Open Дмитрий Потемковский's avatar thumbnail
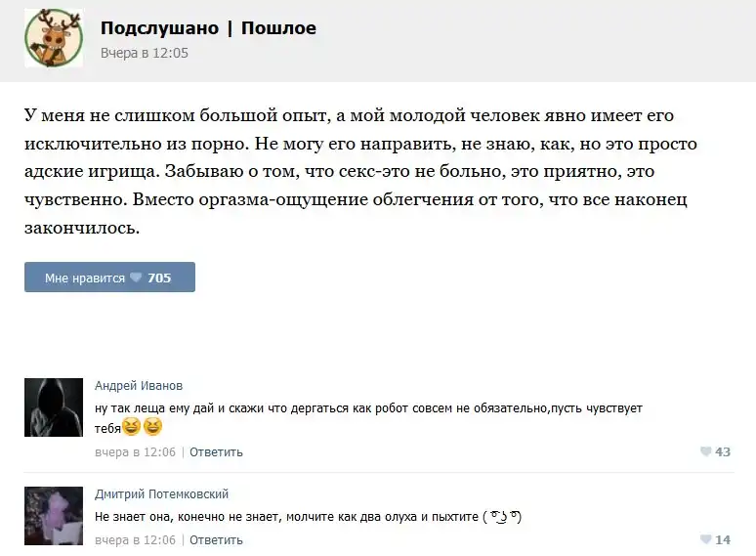This screenshot has height=556, width=756. point(53,515)
